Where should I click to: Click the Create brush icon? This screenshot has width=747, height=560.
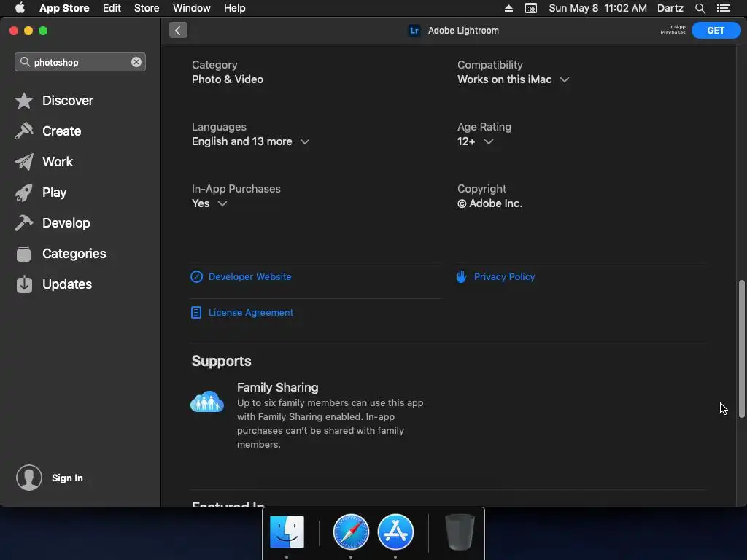(x=24, y=131)
